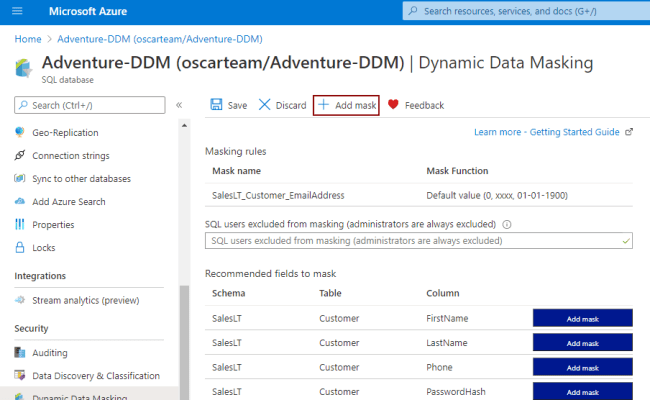This screenshot has height=400, width=650.
Task: Open Add Azure Search
Action: pos(69,202)
